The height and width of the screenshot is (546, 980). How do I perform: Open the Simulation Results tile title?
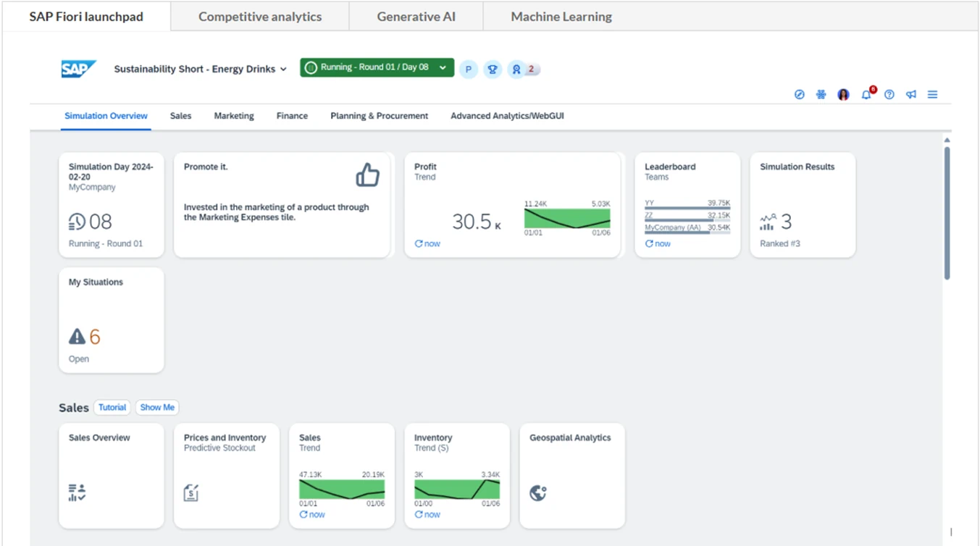[797, 167]
